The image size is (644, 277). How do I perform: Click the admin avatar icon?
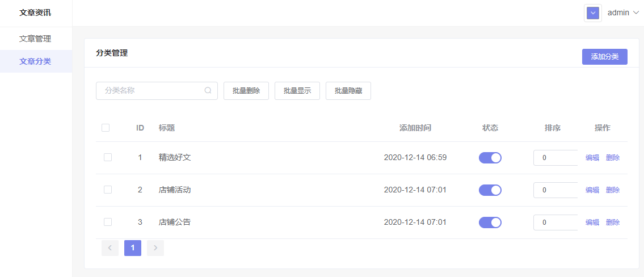pos(593,13)
